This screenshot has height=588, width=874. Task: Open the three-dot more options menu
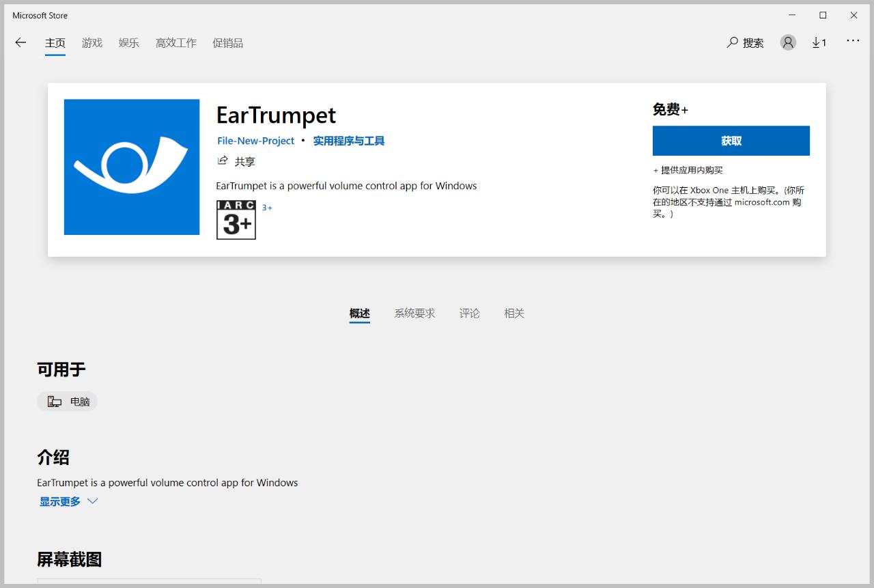pyautogui.click(x=853, y=41)
